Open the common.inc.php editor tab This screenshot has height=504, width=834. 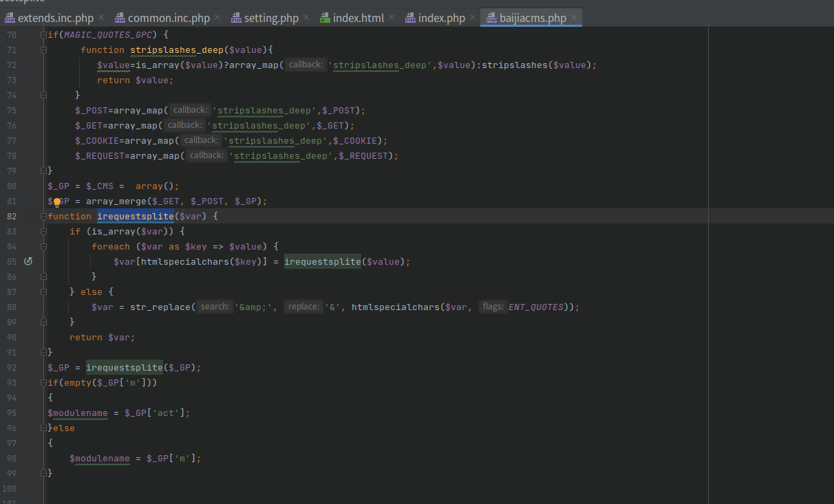click(168, 18)
